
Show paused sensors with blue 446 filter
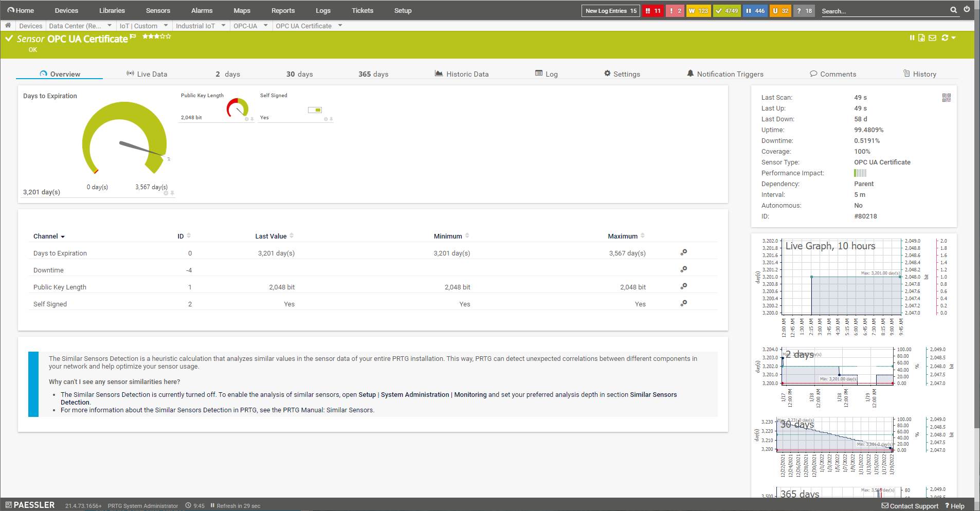click(x=755, y=11)
